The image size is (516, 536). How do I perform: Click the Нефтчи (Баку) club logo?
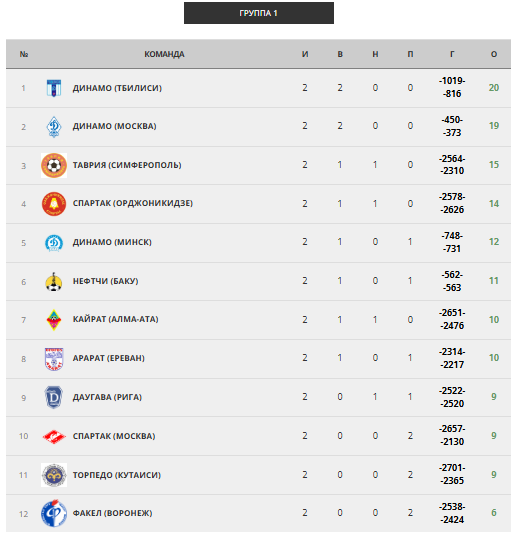[x=54, y=282]
